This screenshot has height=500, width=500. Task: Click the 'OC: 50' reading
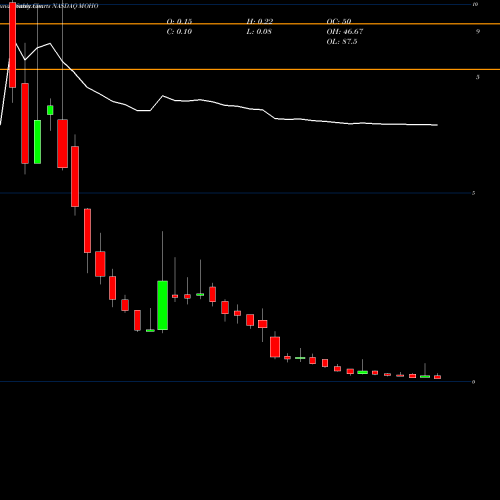click(339, 21)
